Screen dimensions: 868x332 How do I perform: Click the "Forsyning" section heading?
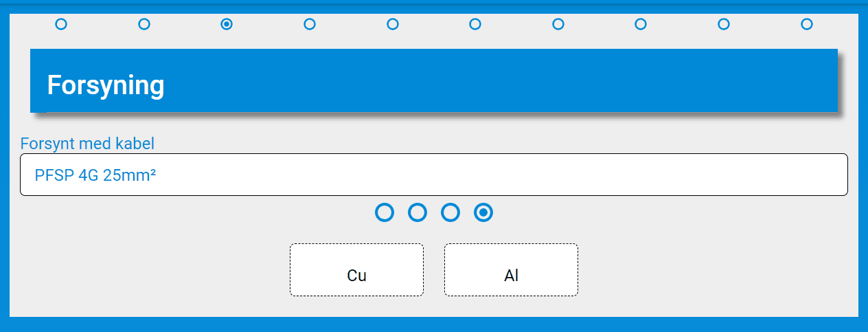(x=106, y=85)
